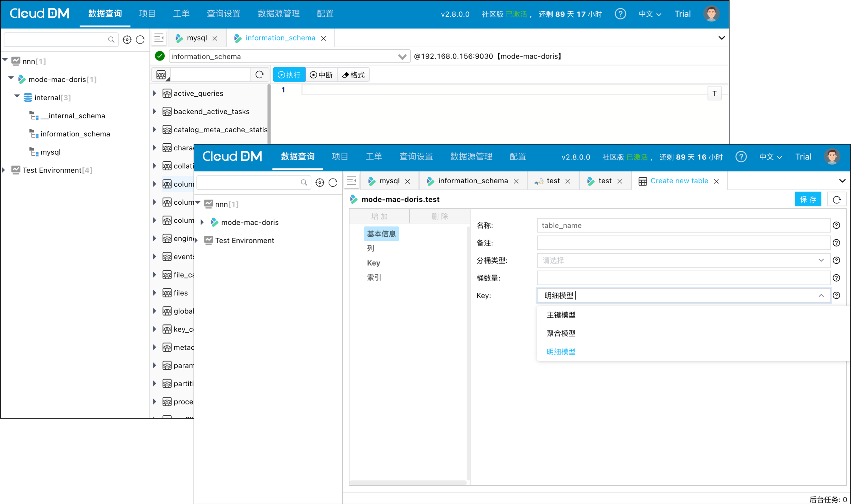
Task: Click the view filter eye icon above table list
Action: (x=161, y=75)
